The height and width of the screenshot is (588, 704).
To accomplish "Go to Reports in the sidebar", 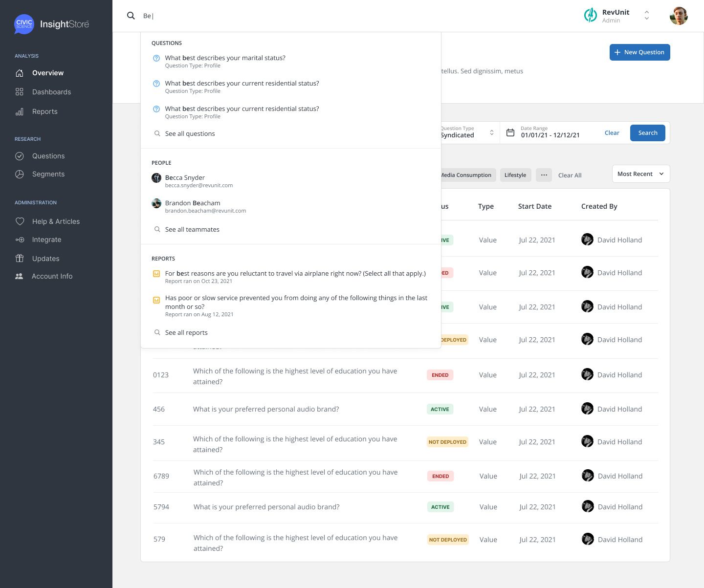I will click(45, 111).
